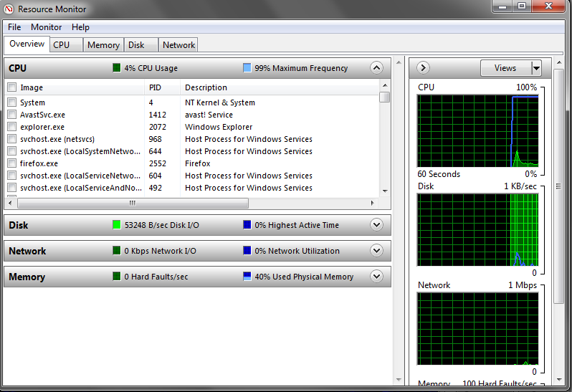
Task: Click the blue Used Physical Memory indicator
Action: click(x=247, y=277)
